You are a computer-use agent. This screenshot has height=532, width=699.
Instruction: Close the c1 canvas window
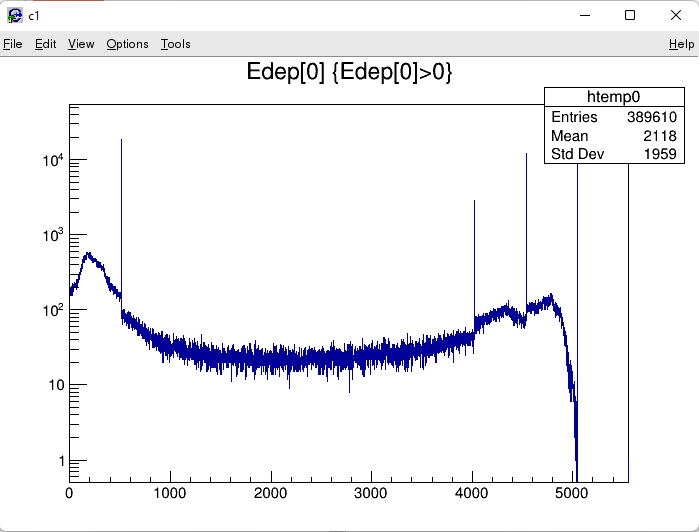676,15
